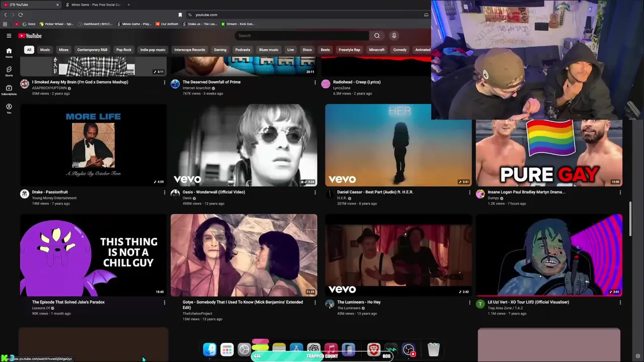Click the YouTube logo
The image size is (644, 362).
click(30, 36)
